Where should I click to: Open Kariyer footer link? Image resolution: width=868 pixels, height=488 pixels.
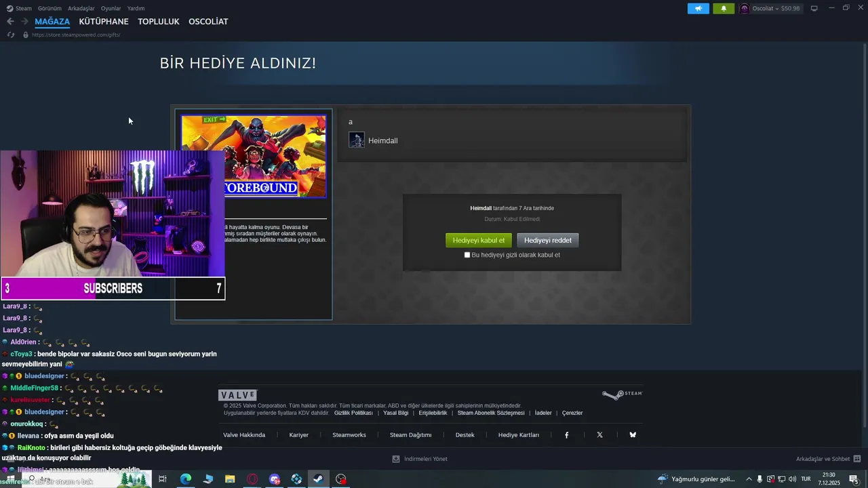pyautogui.click(x=298, y=435)
